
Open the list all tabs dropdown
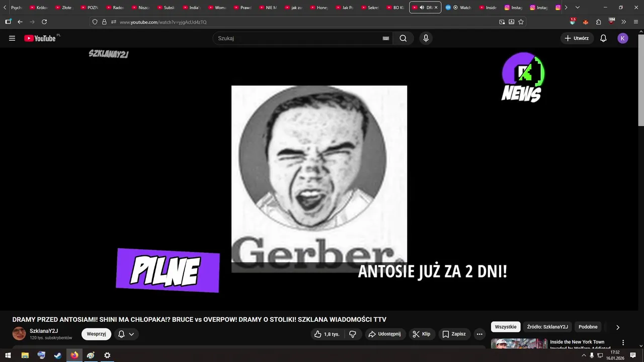(577, 8)
